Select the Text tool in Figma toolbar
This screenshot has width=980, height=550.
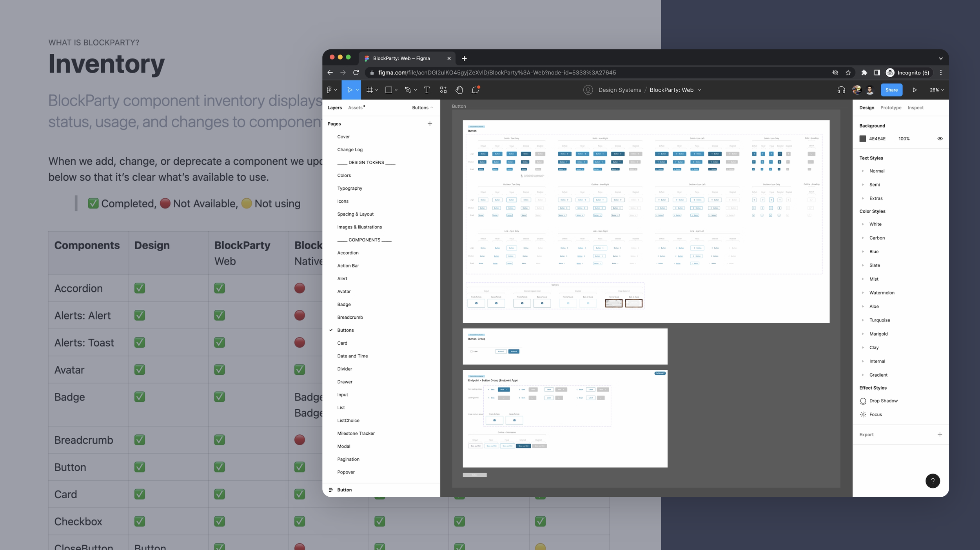tap(426, 90)
